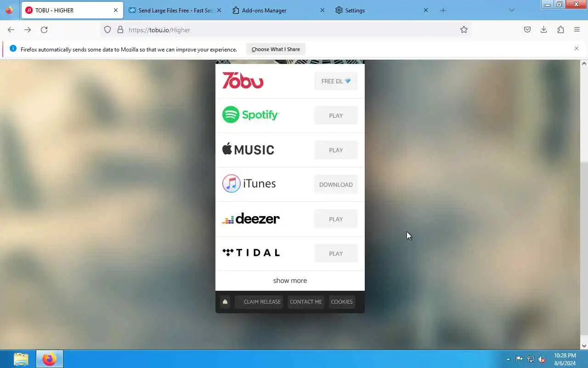This screenshot has height=368, width=588.
Task: Click Choose What I Share button
Action: [276, 49]
